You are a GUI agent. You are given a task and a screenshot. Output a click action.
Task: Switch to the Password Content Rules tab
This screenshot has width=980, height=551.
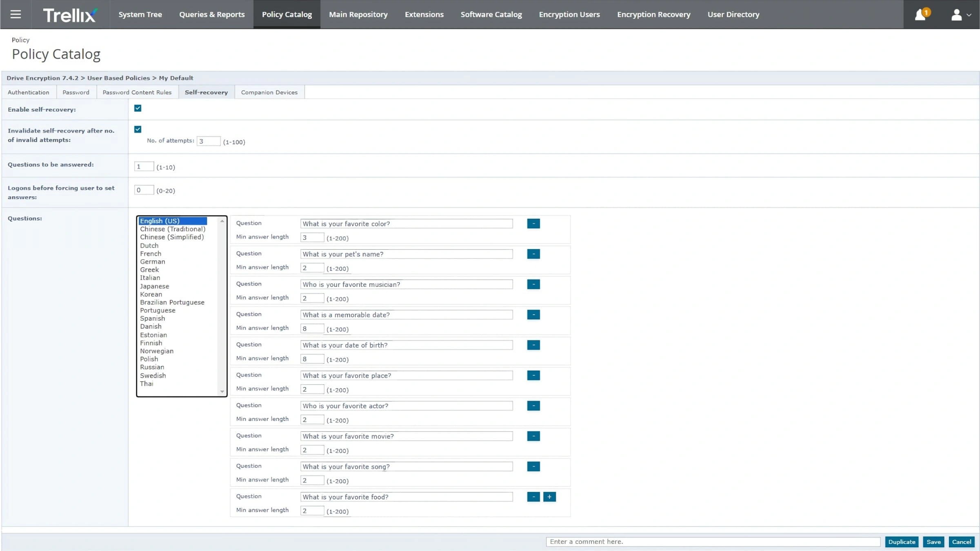[x=137, y=92]
